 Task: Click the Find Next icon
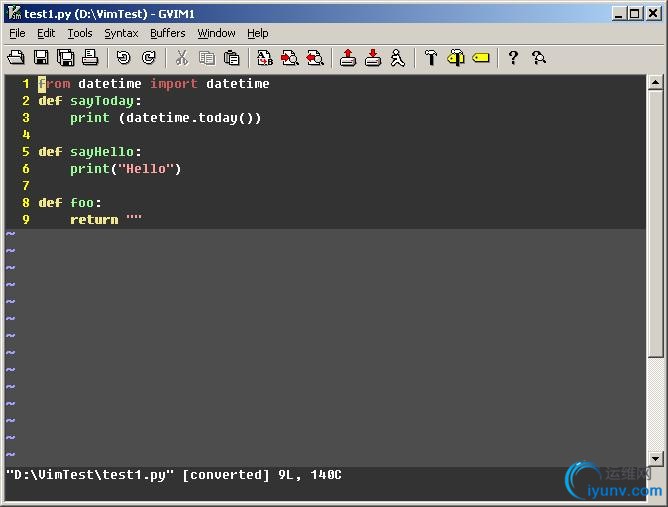pos(290,58)
